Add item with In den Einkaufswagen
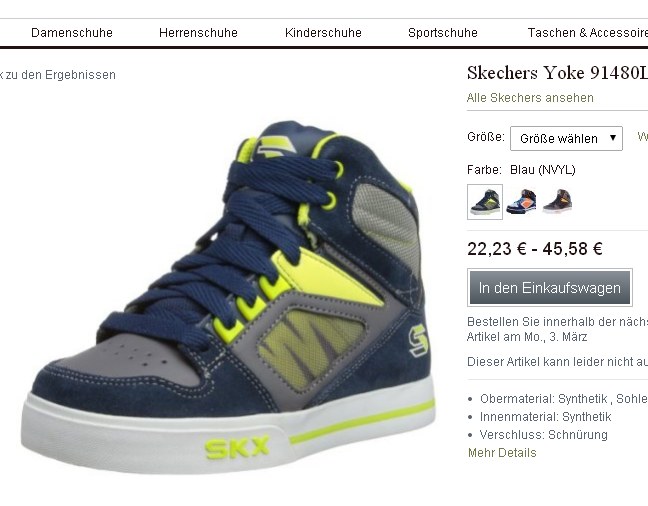 (550, 288)
